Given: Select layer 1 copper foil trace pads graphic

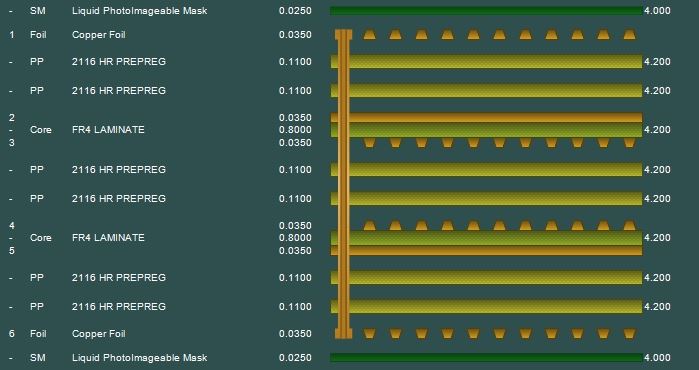Looking at the screenshot, I should point(499,34).
